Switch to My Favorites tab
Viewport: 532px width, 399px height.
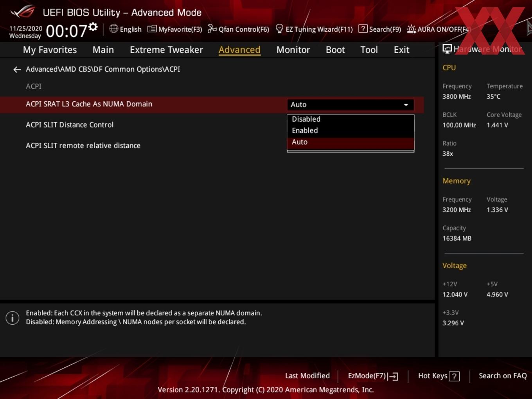coord(50,50)
